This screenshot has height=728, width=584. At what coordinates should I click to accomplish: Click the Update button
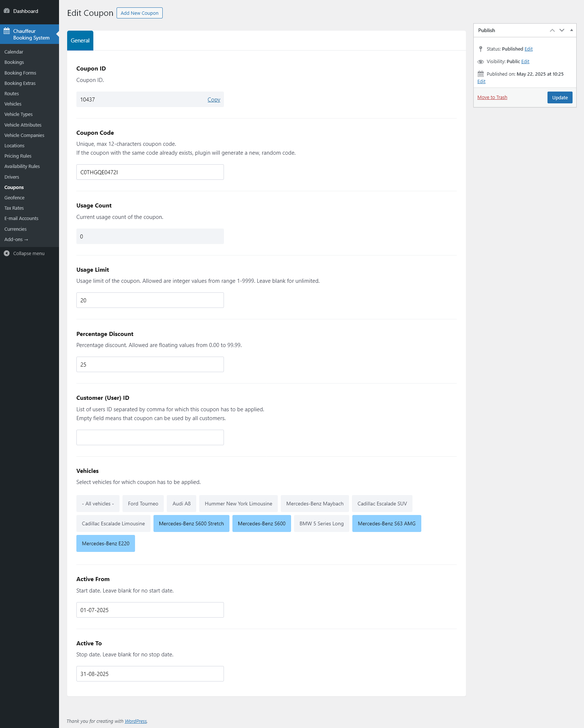[x=560, y=97]
